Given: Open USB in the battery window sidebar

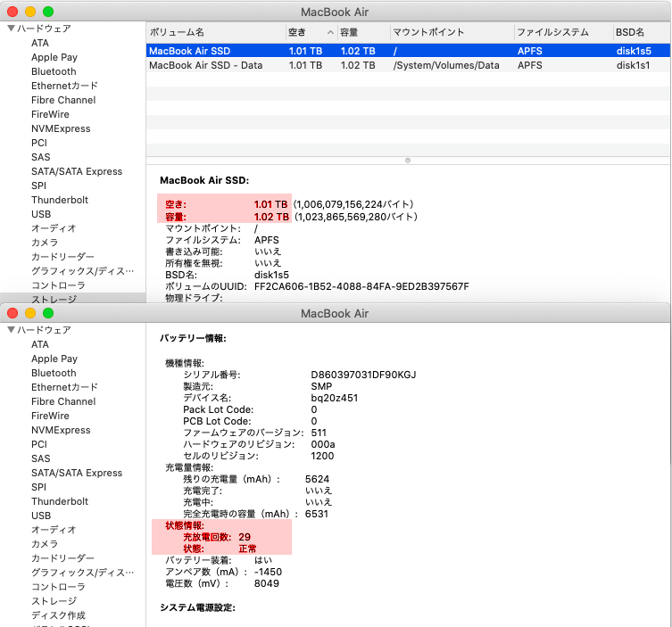Looking at the screenshot, I should coord(41,516).
